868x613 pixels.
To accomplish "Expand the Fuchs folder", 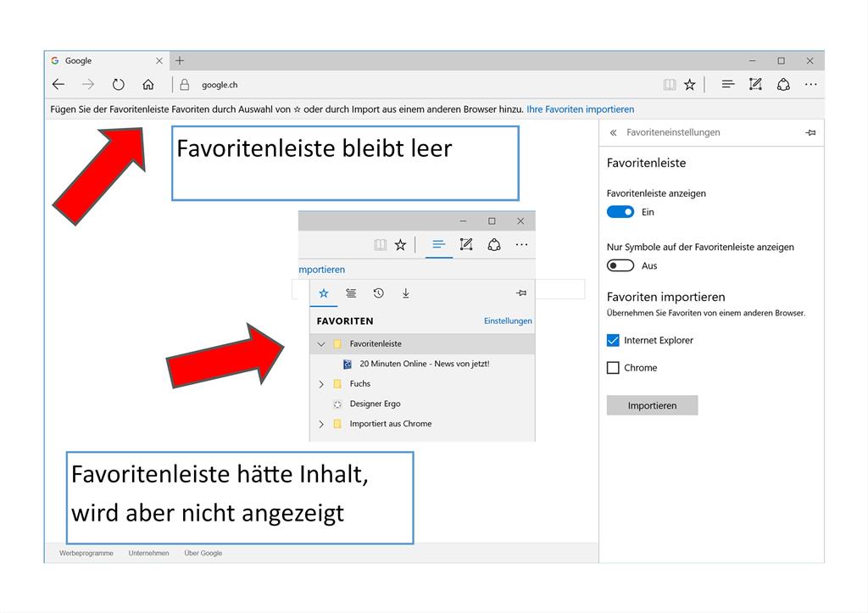I will click(x=321, y=384).
